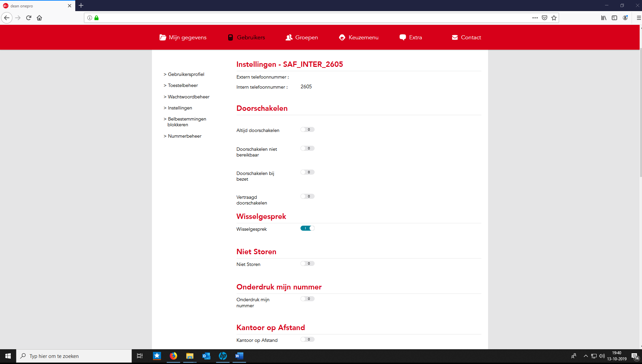Toggle the Firefox sidebar icon
Image resolution: width=642 pixels, height=364 pixels.
tap(614, 18)
